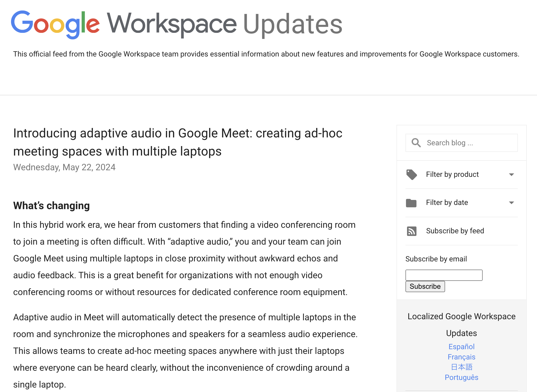Viewport: 537px width, 392px height.
Task: Open the Filter by product label
Action: click(x=452, y=174)
